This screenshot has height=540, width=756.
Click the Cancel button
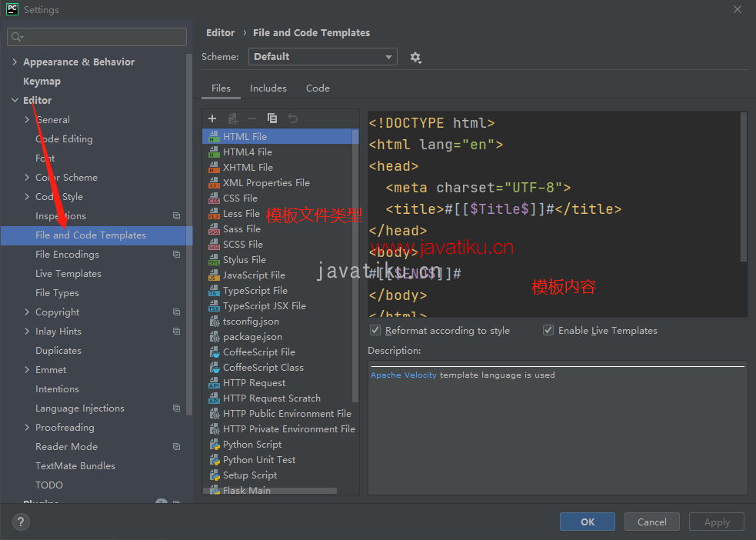point(652,522)
